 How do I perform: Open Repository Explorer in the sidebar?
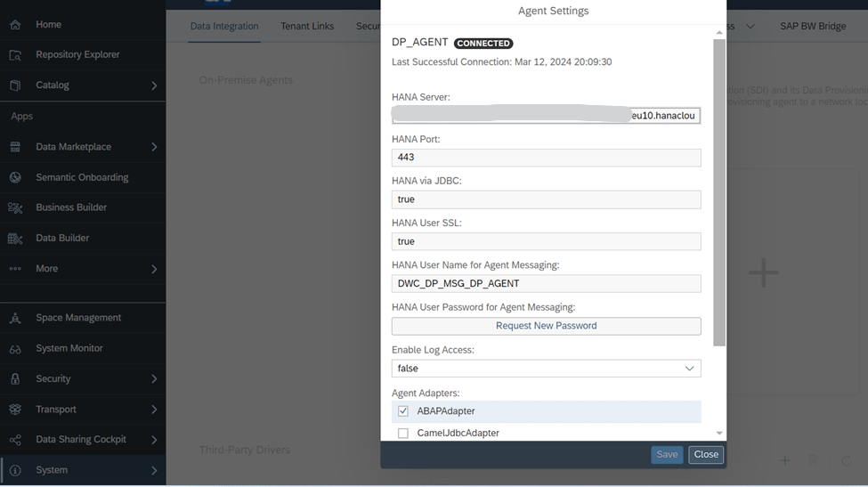point(83,55)
